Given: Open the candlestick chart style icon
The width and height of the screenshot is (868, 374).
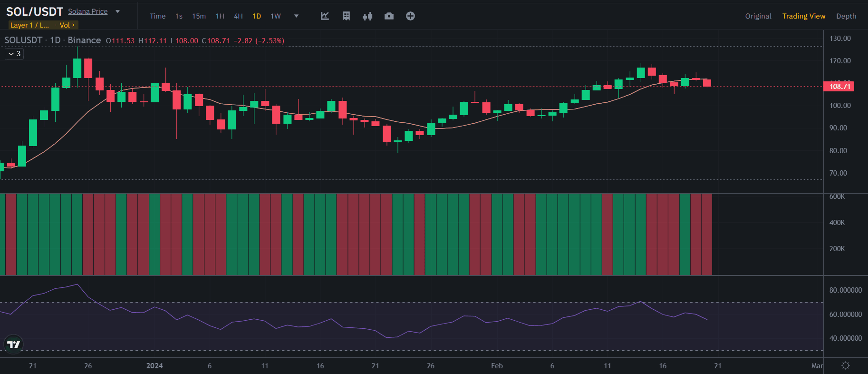Looking at the screenshot, I should [367, 16].
